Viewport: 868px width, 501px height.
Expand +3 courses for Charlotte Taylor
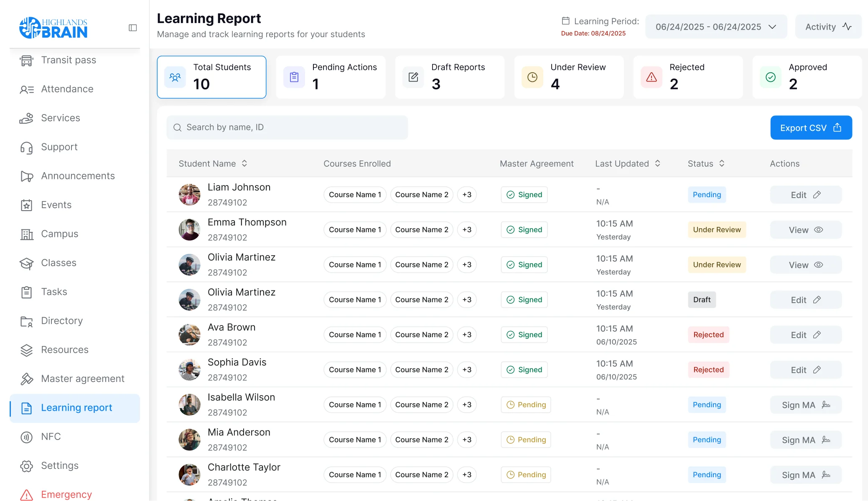pyautogui.click(x=467, y=475)
